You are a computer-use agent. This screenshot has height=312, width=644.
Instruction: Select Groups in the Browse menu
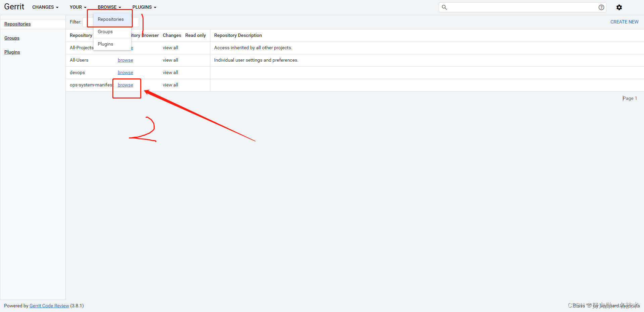[112, 32]
